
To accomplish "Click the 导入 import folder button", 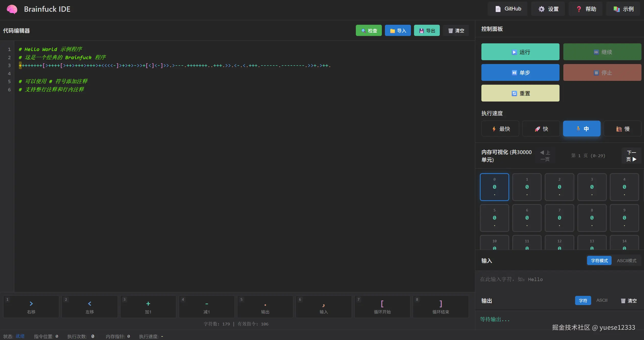I will [398, 31].
